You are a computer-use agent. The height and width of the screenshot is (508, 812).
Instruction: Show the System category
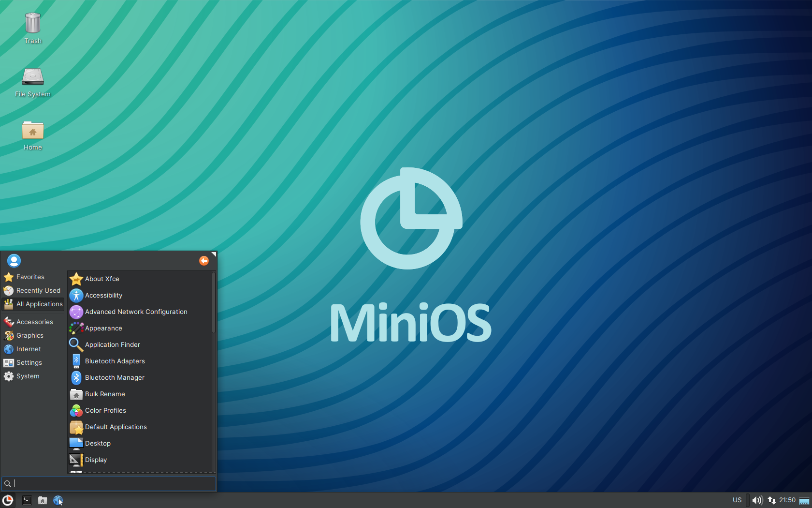coord(33,376)
